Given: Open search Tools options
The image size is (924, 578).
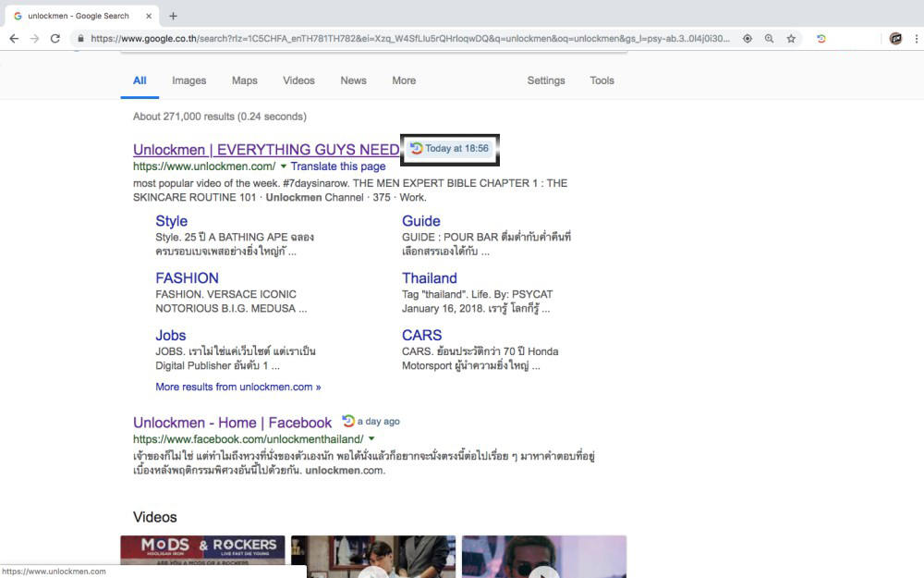Looking at the screenshot, I should click(602, 80).
